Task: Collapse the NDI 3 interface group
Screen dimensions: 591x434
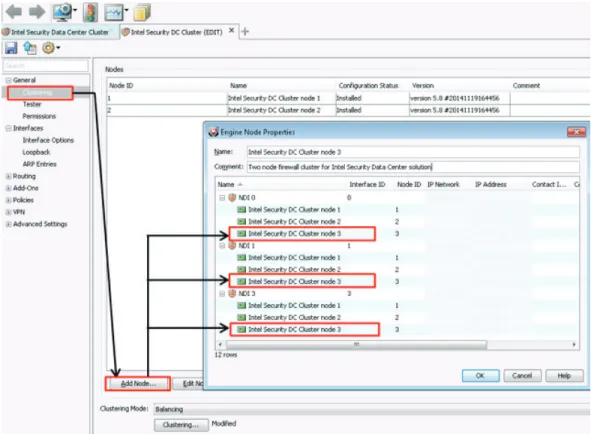Action: click(x=222, y=293)
